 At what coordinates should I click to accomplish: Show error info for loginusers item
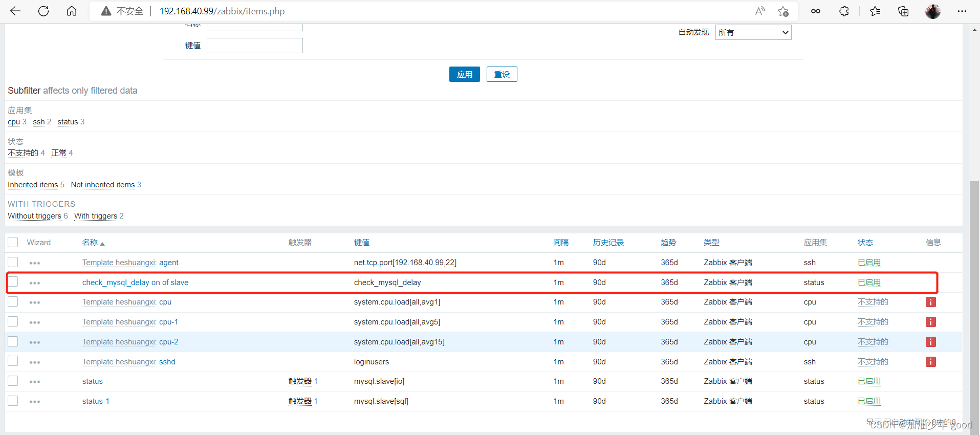(x=931, y=362)
